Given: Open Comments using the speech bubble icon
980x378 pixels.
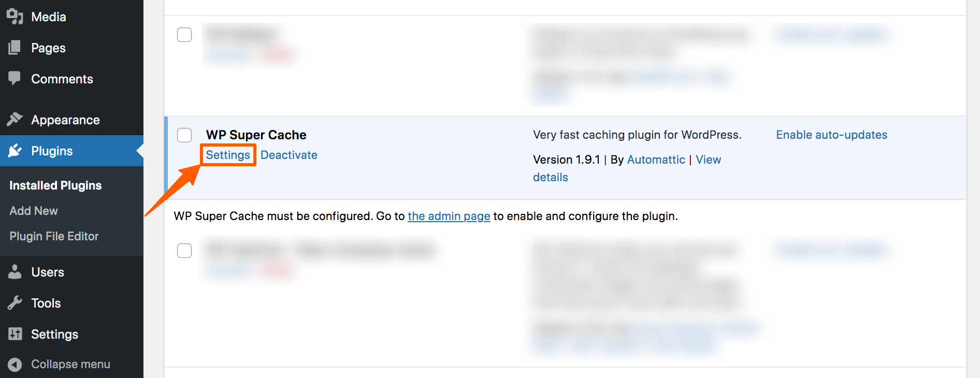Looking at the screenshot, I should (x=15, y=79).
